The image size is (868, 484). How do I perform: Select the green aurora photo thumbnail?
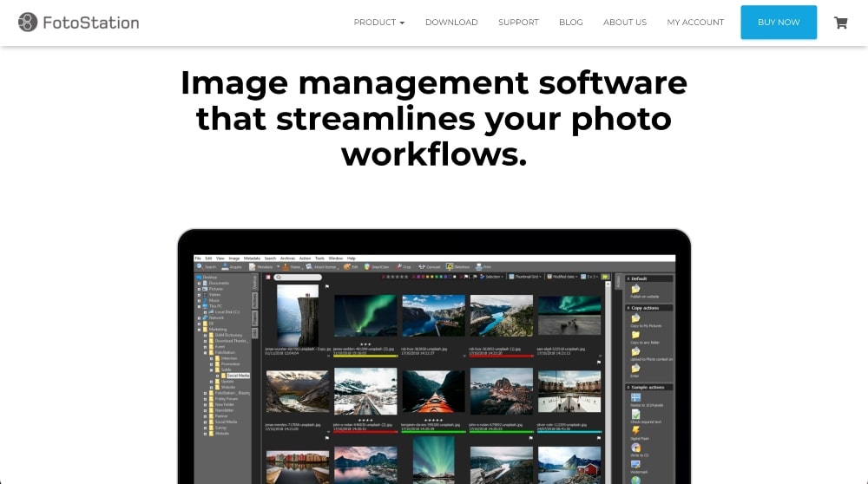coord(365,316)
